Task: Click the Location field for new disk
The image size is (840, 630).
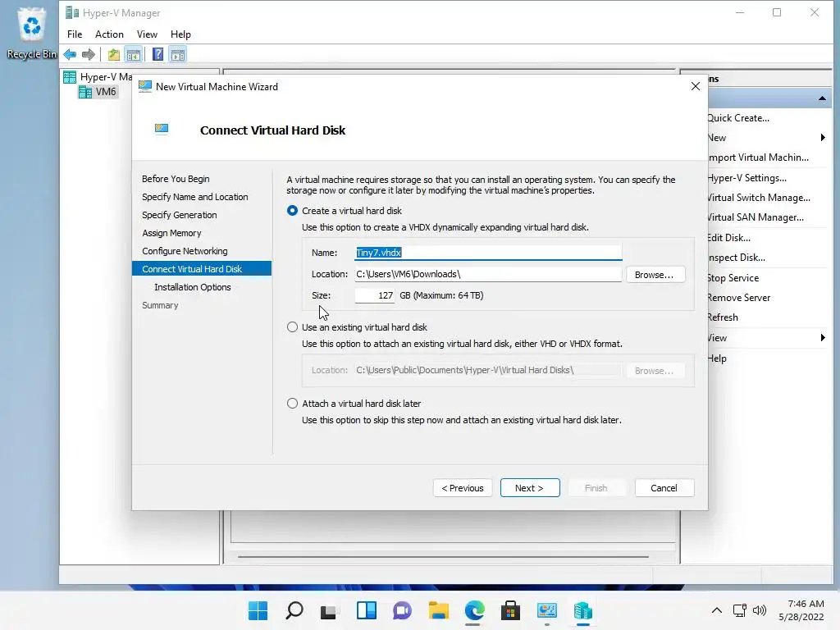Action: click(x=488, y=274)
